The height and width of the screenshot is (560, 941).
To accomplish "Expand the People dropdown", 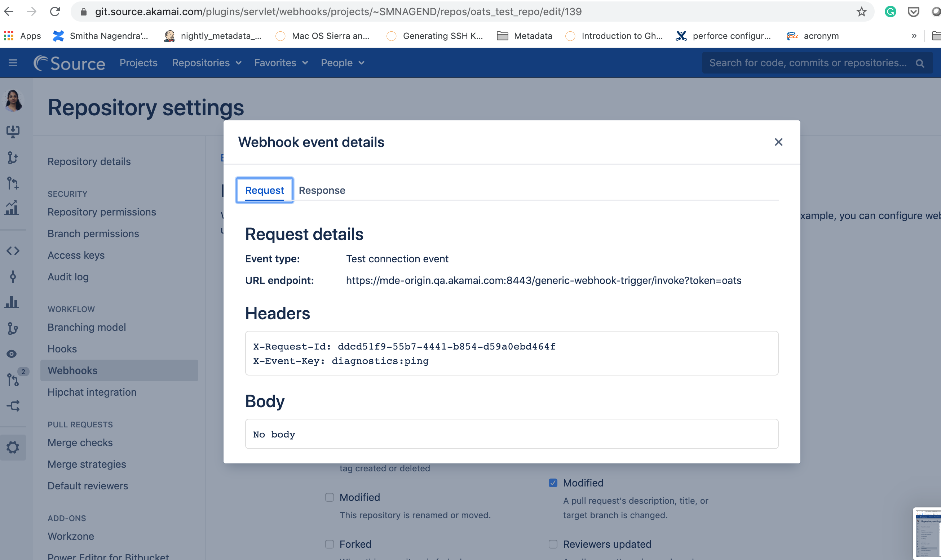I will point(343,63).
